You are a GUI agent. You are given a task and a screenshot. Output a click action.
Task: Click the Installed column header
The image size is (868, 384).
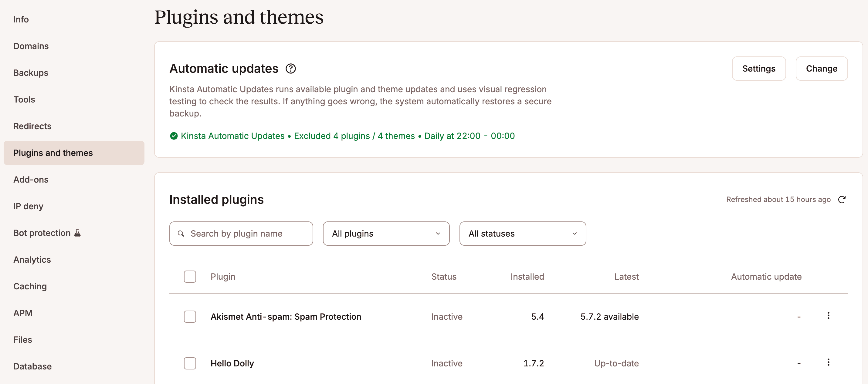[x=527, y=277]
